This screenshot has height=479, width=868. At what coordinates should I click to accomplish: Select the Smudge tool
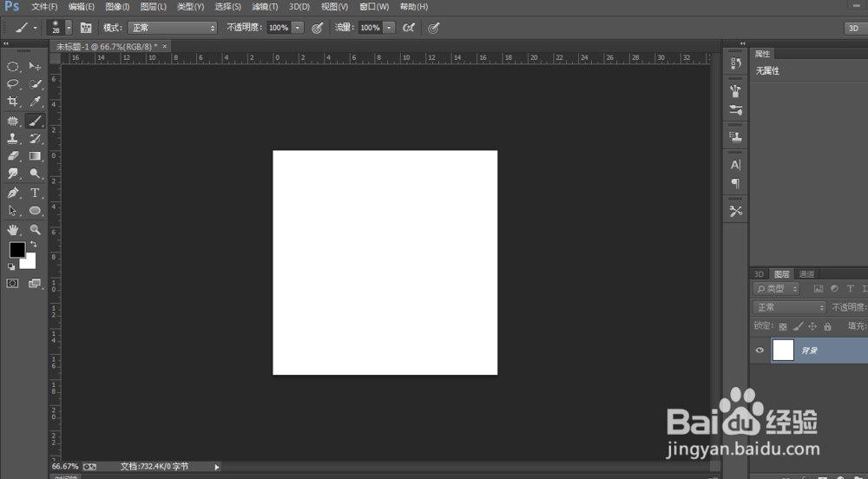(13, 174)
